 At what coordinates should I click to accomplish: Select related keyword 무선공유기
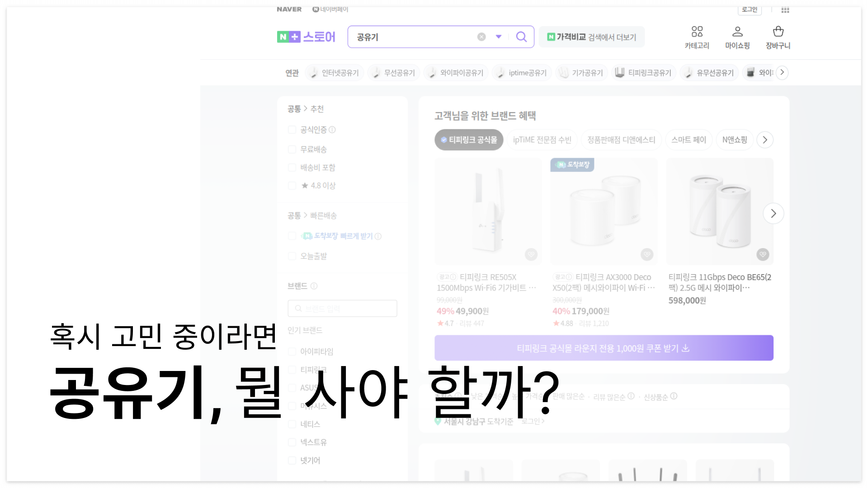coord(394,73)
